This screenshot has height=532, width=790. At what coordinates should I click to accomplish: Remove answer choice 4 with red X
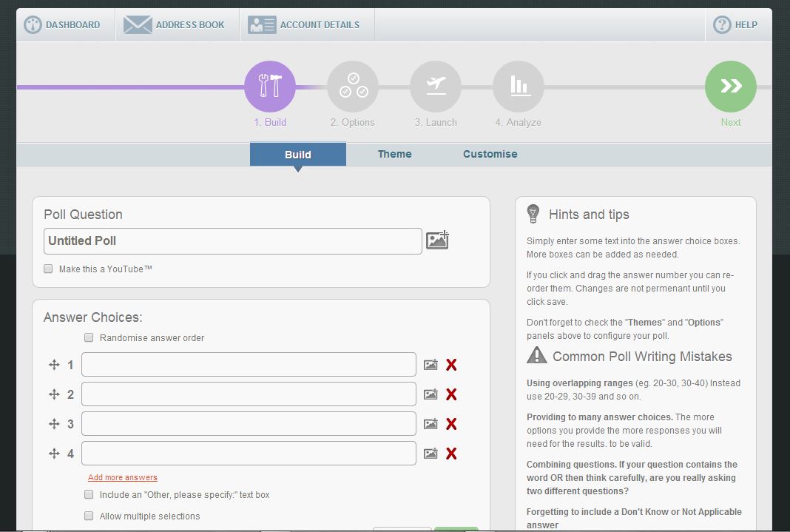451,454
